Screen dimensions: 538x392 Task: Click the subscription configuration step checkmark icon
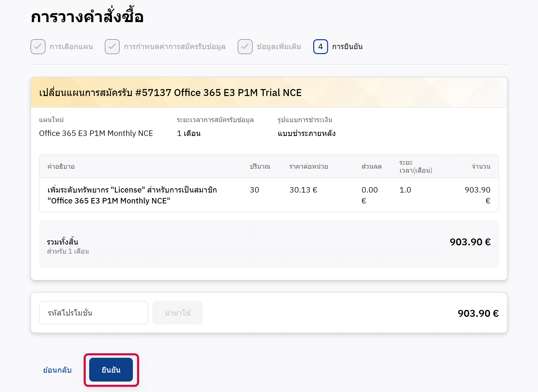tap(112, 47)
